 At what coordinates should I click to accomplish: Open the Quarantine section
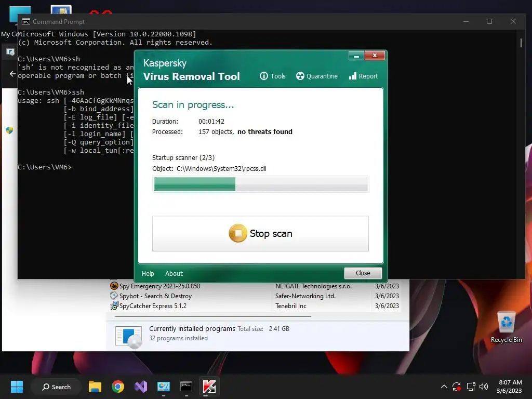point(316,76)
